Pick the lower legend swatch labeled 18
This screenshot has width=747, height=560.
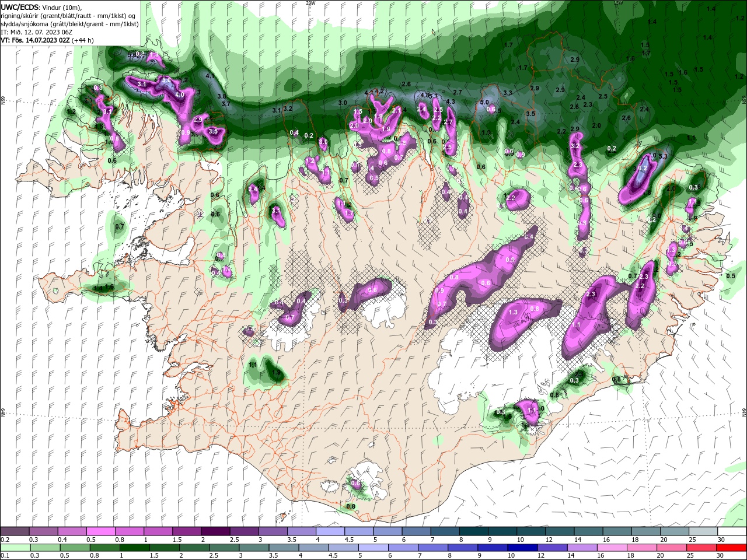pos(640,548)
